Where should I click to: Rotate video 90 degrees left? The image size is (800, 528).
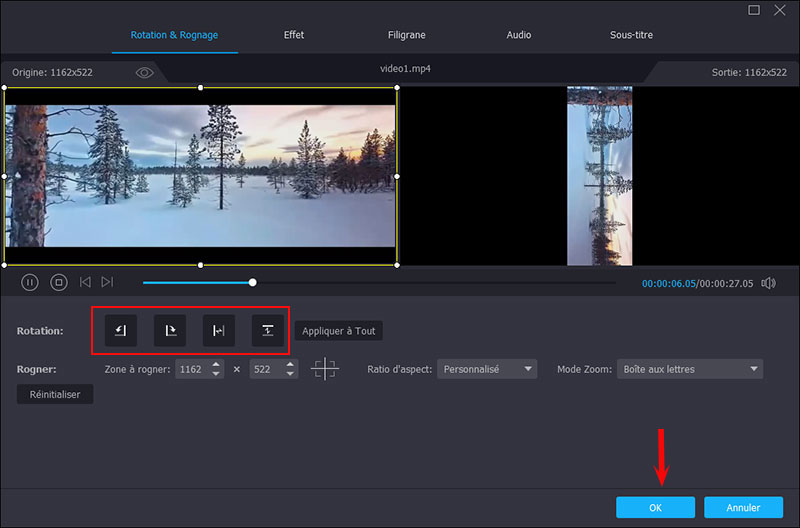pos(121,330)
